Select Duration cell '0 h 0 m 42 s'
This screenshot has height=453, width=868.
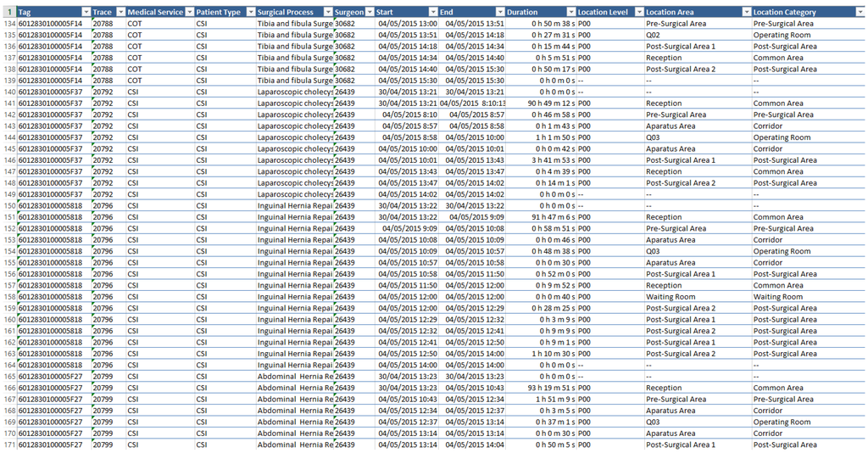pyautogui.click(x=541, y=149)
